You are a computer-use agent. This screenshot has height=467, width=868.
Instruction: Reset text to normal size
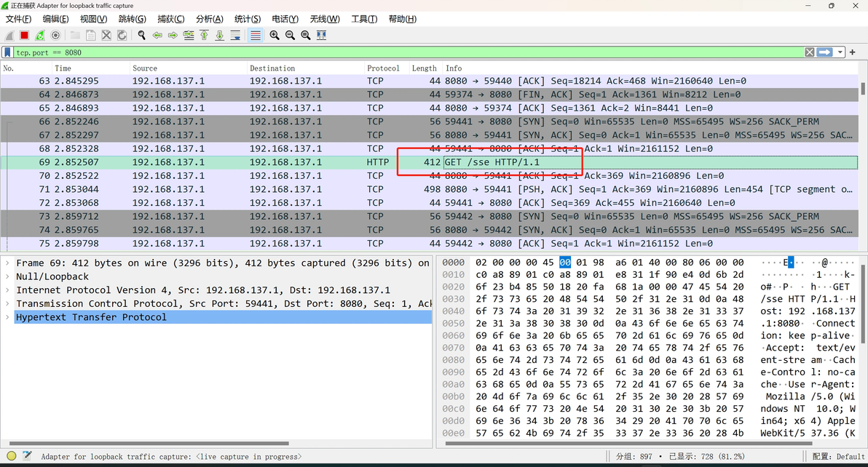pyautogui.click(x=306, y=36)
